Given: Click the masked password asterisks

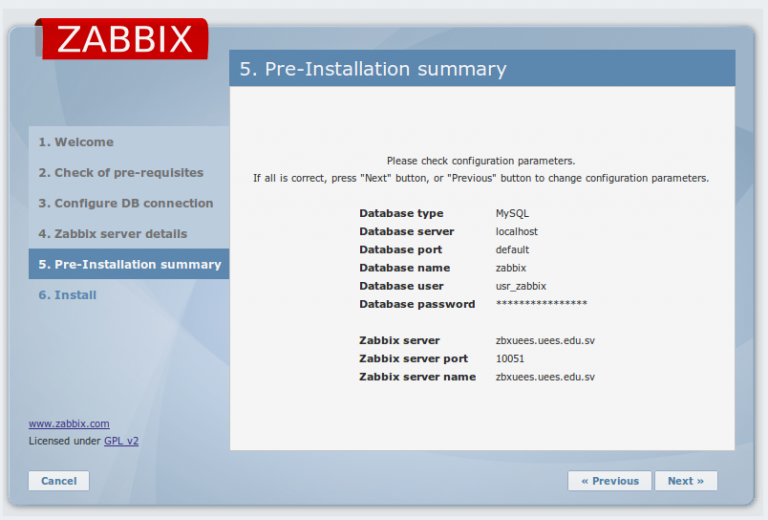Looking at the screenshot, I should point(541,303).
